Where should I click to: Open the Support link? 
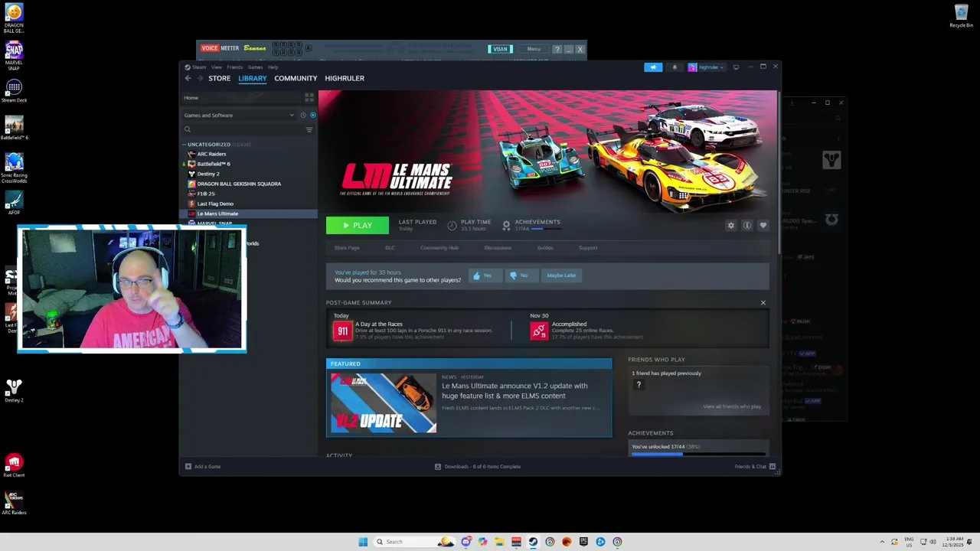click(x=588, y=248)
